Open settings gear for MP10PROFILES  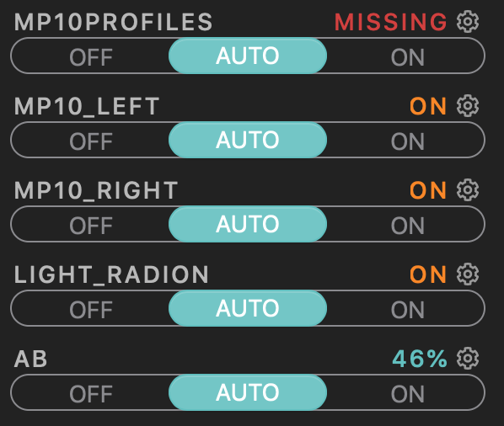468,22
